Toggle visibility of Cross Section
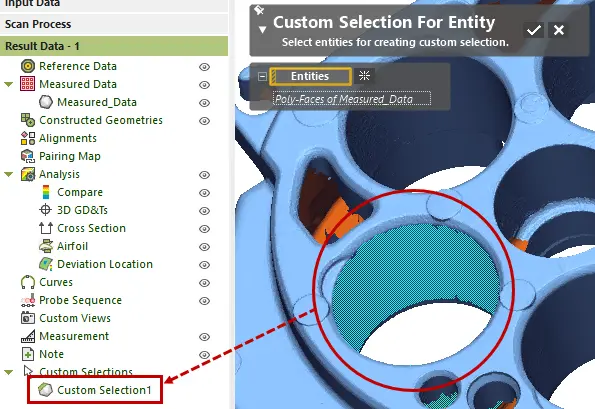The image size is (595, 409). coord(205,229)
